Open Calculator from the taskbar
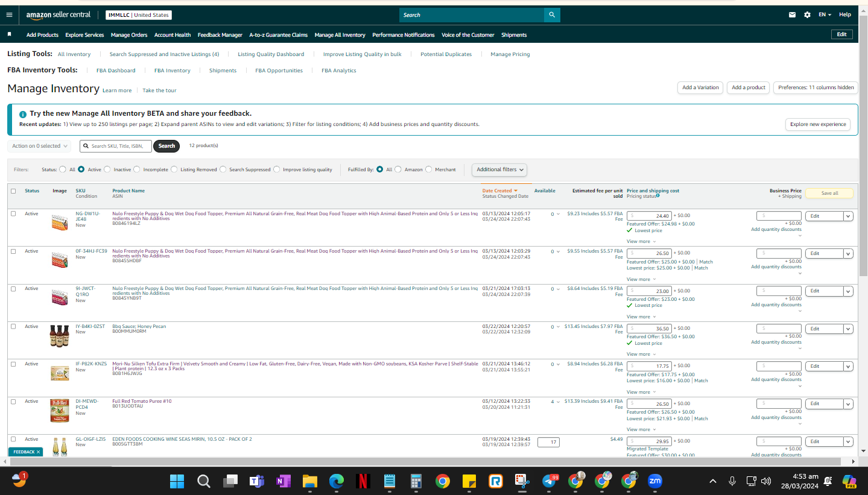Screen dimensions: 868x495 pos(416,481)
